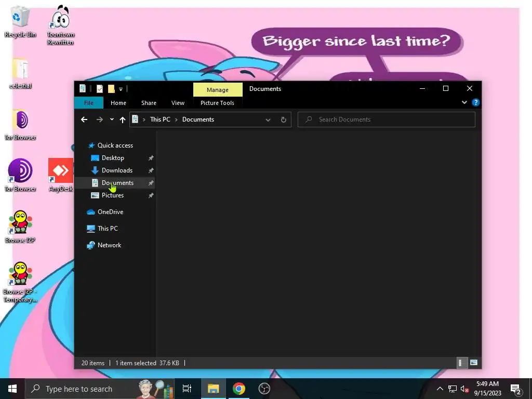532x399 pixels.
Task: Switch to the Home ribbon tab
Action: (x=118, y=103)
